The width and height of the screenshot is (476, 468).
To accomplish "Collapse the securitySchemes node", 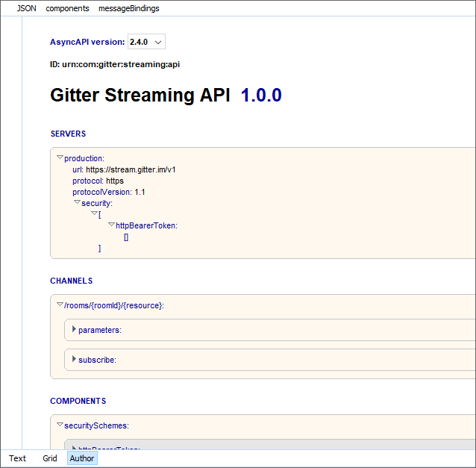I will coord(60,425).
